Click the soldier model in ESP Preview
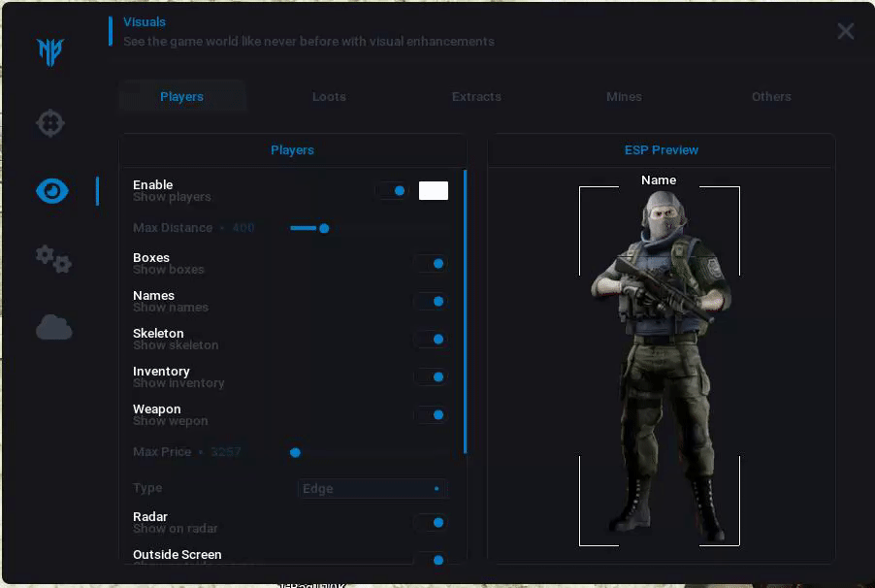Screen dimensions: 875x588 tap(662, 368)
